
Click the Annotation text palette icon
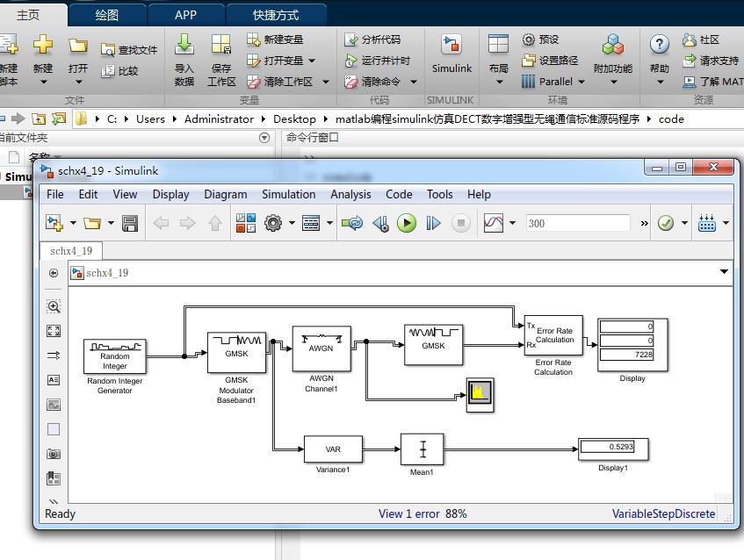(x=54, y=380)
